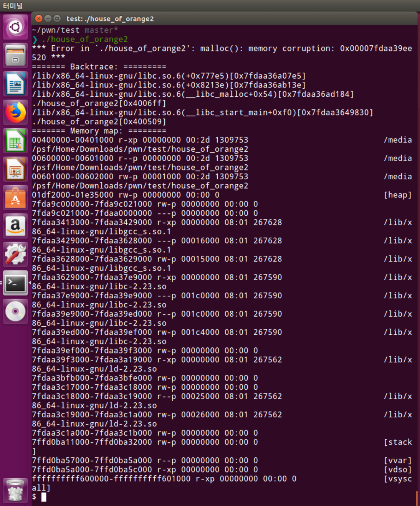Click the 'ffffffffff600000-ffffffffff601000' vsyscall row
Viewport: 420px width, 506px height.
tap(222, 483)
